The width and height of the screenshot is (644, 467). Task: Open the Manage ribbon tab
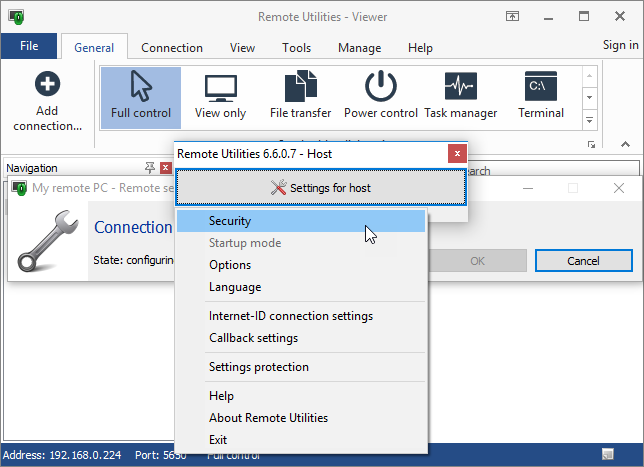pos(359,48)
